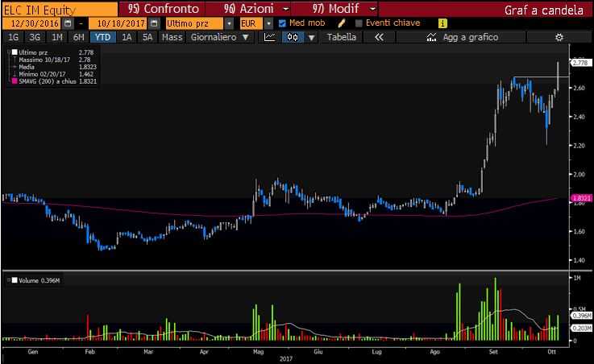Select the Mass range tab
The width and height of the screenshot is (594, 364).
pos(172,37)
